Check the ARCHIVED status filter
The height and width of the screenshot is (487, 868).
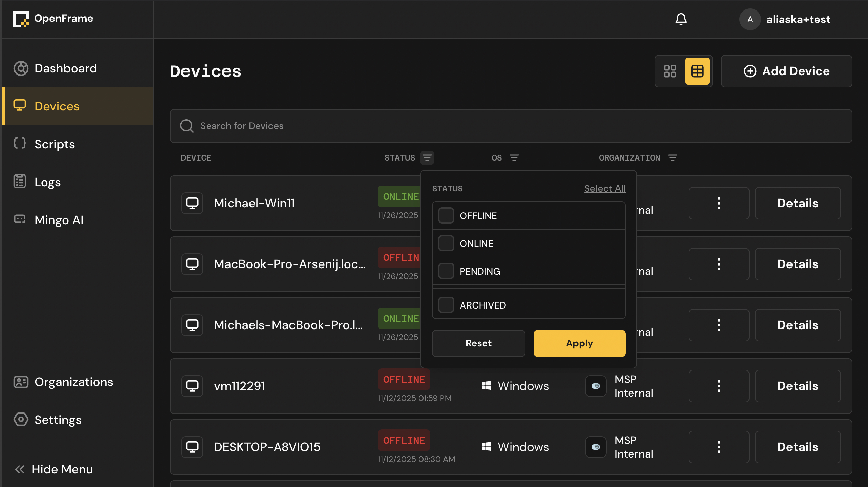click(446, 305)
